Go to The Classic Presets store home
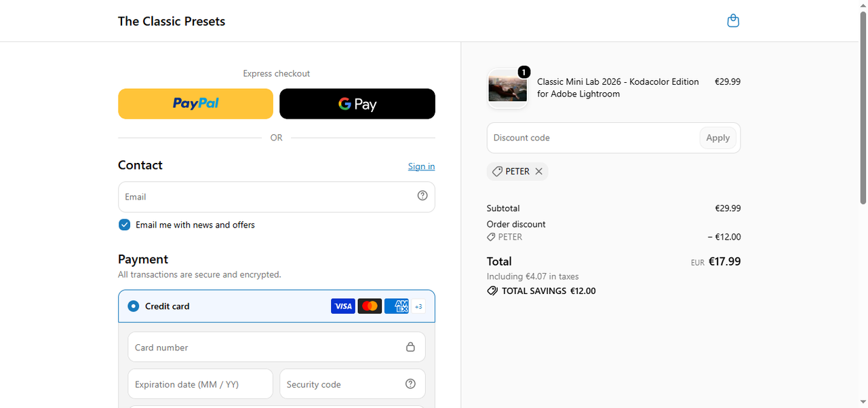 coord(172,21)
